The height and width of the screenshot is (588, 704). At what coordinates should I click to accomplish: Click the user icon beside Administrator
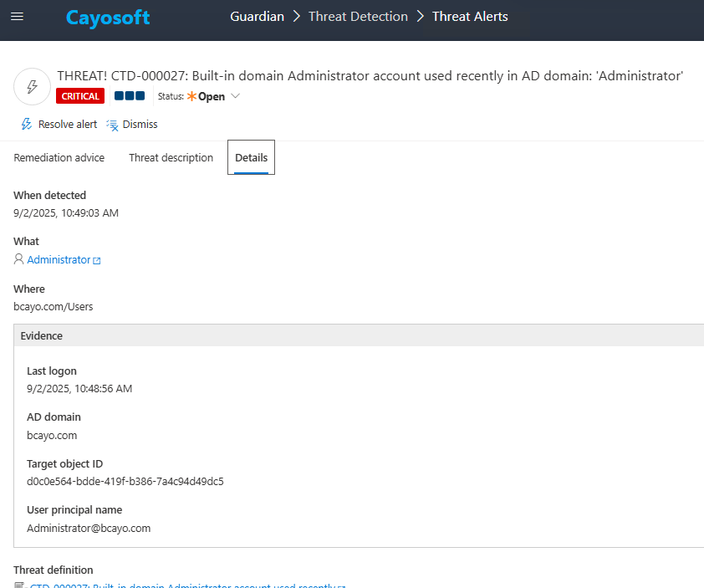(x=18, y=260)
